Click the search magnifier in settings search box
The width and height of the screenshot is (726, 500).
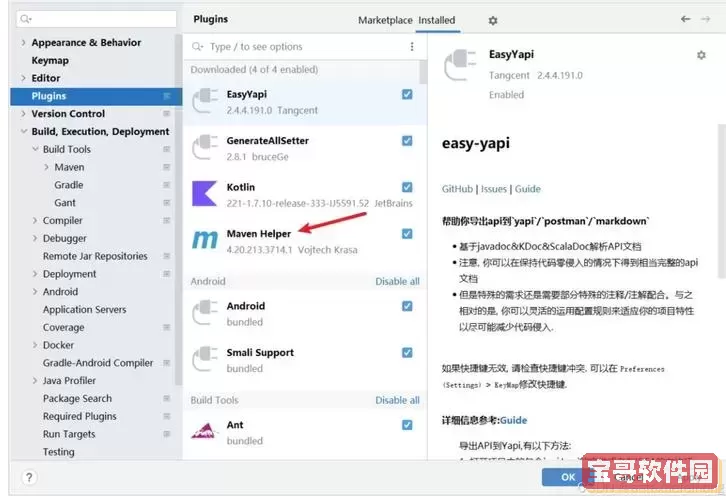pyautogui.click(x=25, y=19)
